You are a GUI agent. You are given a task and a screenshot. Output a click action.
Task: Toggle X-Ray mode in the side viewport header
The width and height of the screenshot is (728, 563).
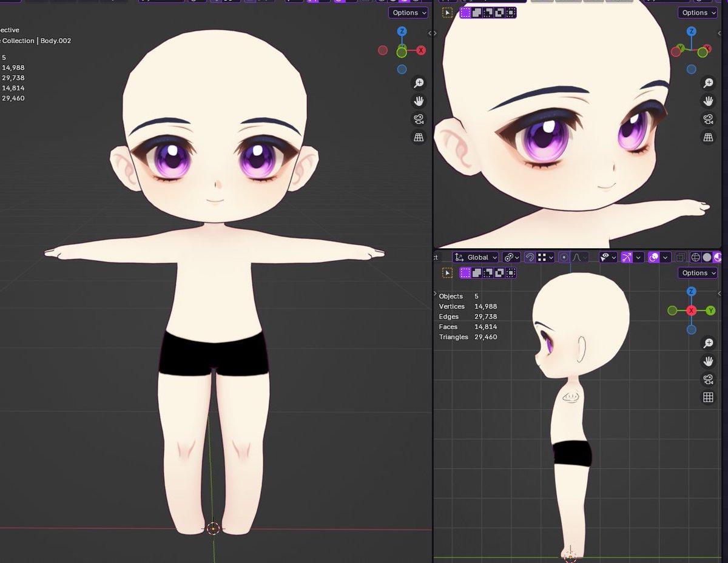679,257
